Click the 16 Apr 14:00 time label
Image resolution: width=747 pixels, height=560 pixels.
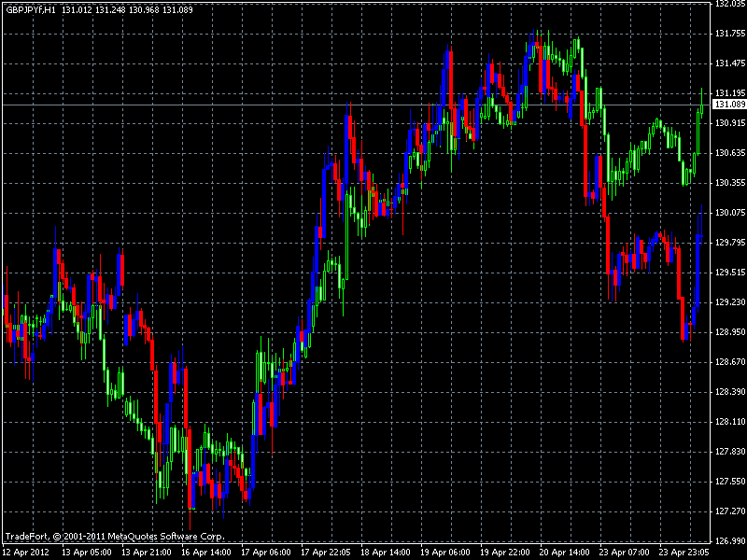pos(206,553)
